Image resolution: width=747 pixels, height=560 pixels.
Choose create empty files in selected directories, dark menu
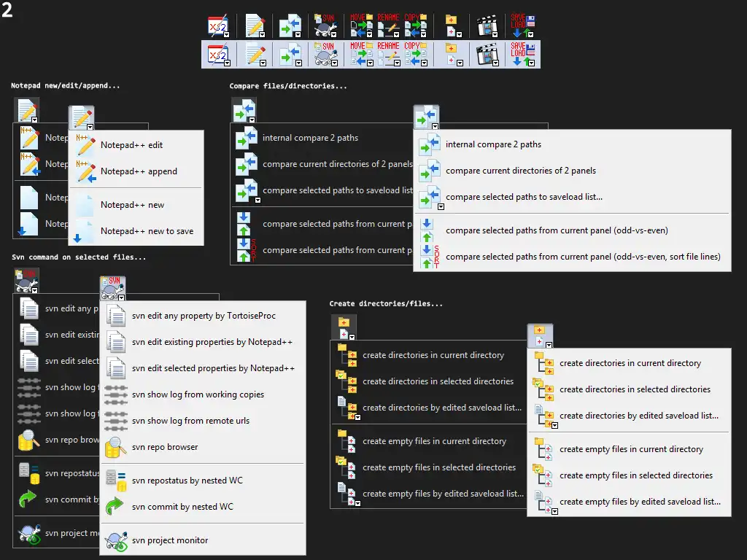coord(429,467)
